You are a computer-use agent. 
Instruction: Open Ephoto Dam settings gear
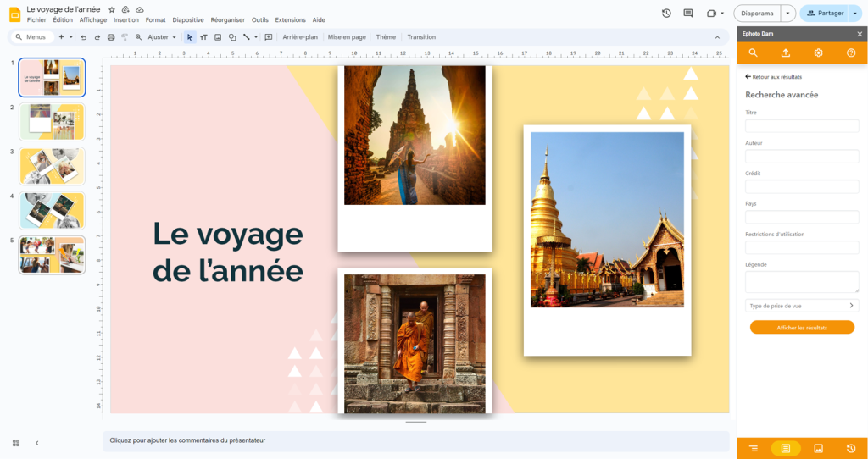[818, 53]
